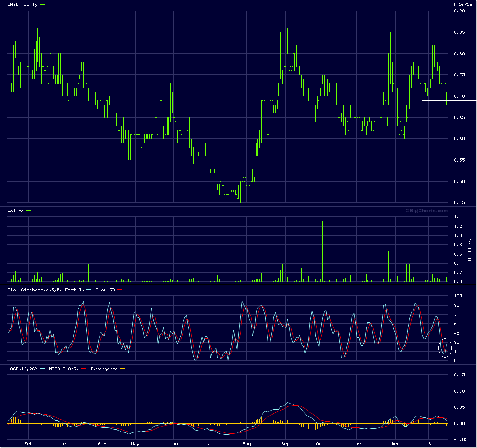Select the Feb marker on the time axis

coord(28,443)
